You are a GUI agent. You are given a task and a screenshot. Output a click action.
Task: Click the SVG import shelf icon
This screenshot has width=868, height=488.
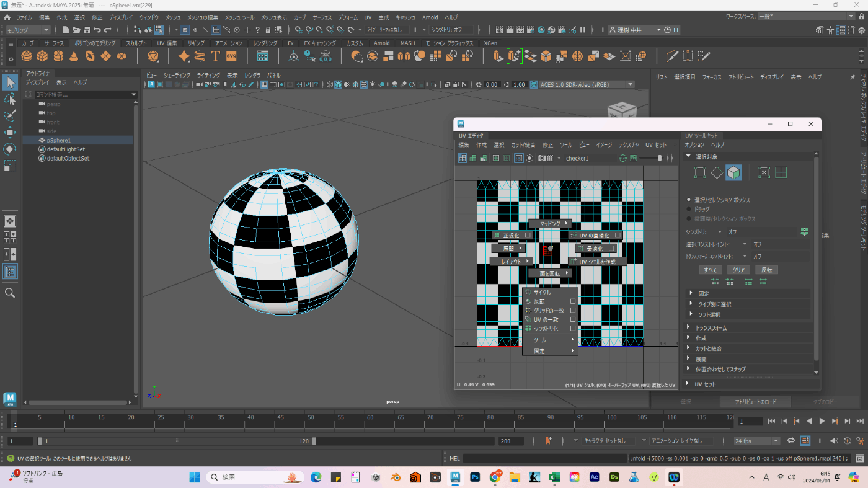click(x=231, y=56)
